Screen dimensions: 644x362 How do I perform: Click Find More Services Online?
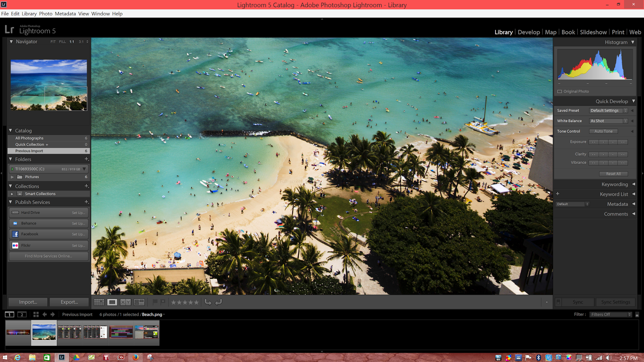49,256
